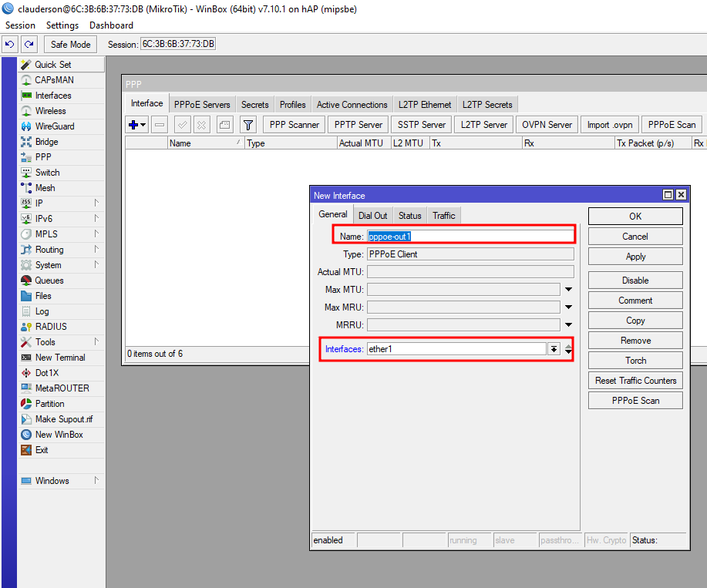The image size is (707, 588).
Task: Switch to the Dial Out tab
Action: click(373, 216)
